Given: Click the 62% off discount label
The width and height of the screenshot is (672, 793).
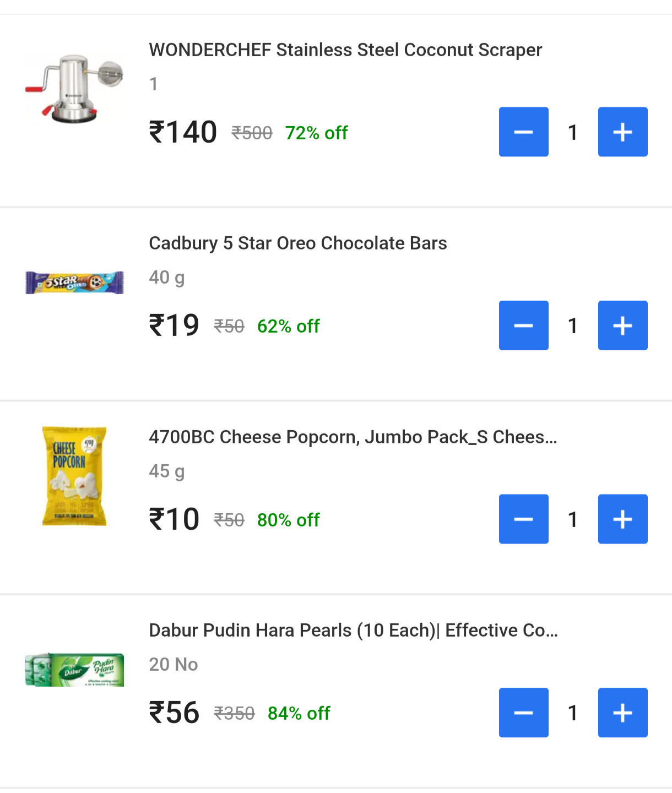Looking at the screenshot, I should [x=288, y=326].
